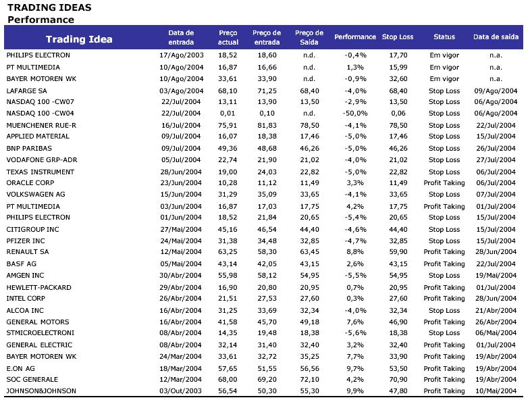
Task: Select the -50,0% performance value
Action: click(x=355, y=114)
